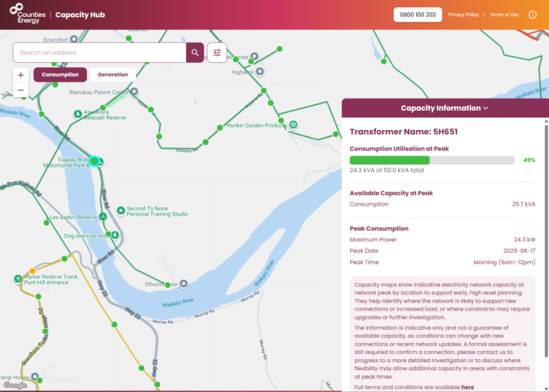Click the Hunkin Garden Products icon
Viewport: 549px width, 392px height.
[293, 124]
